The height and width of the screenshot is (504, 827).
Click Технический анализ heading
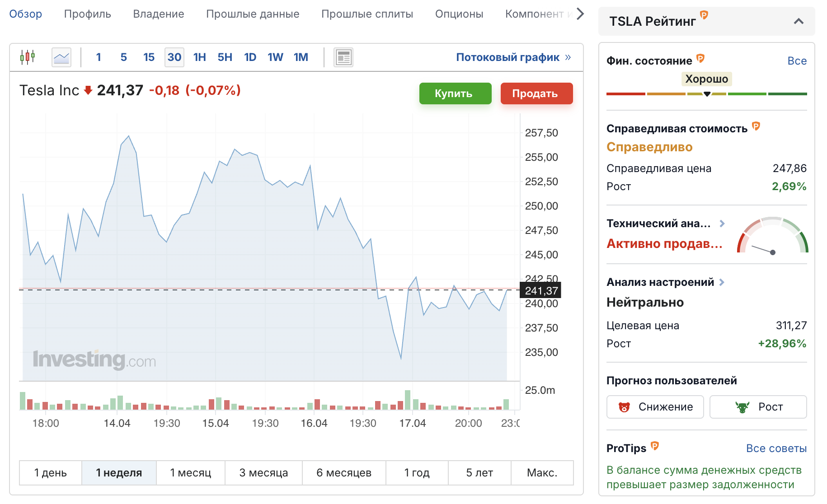click(658, 224)
